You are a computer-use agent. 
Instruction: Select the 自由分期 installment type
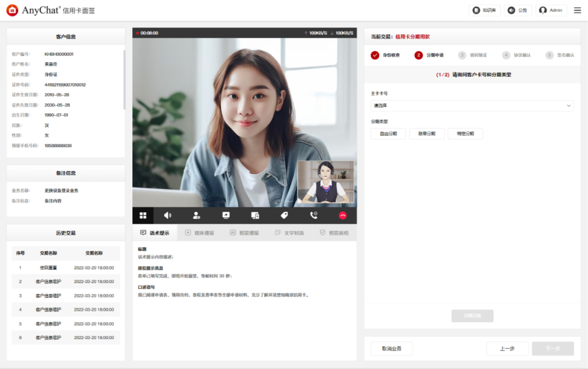[x=388, y=134]
